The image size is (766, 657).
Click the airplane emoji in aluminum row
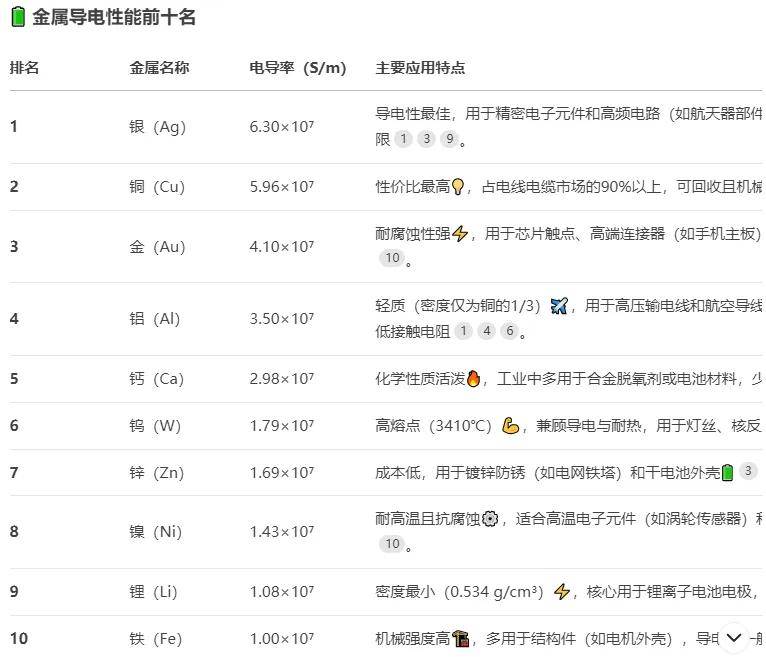559,306
